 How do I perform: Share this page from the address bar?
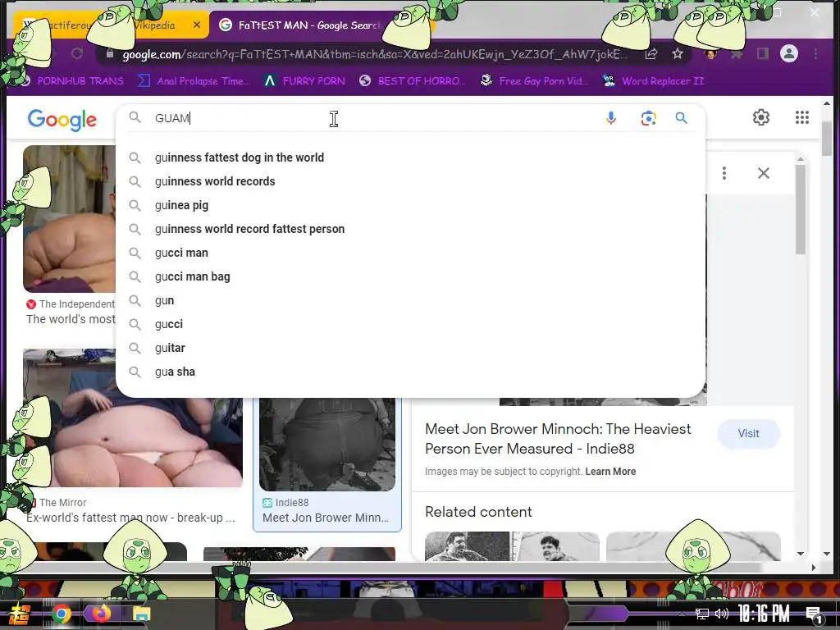pyautogui.click(x=651, y=53)
